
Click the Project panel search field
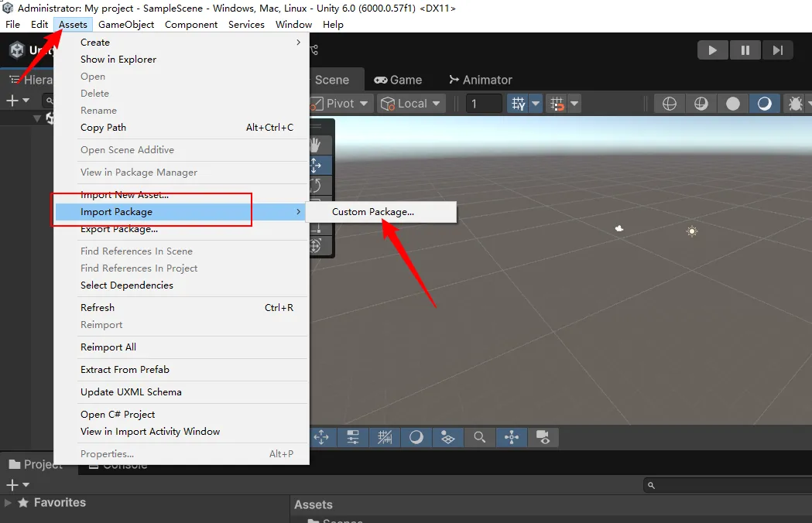click(728, 485)
